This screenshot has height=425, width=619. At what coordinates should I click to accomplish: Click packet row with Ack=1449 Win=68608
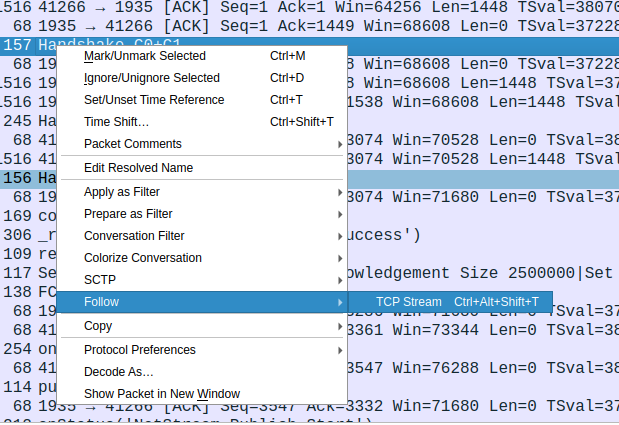tap(310, 26)
